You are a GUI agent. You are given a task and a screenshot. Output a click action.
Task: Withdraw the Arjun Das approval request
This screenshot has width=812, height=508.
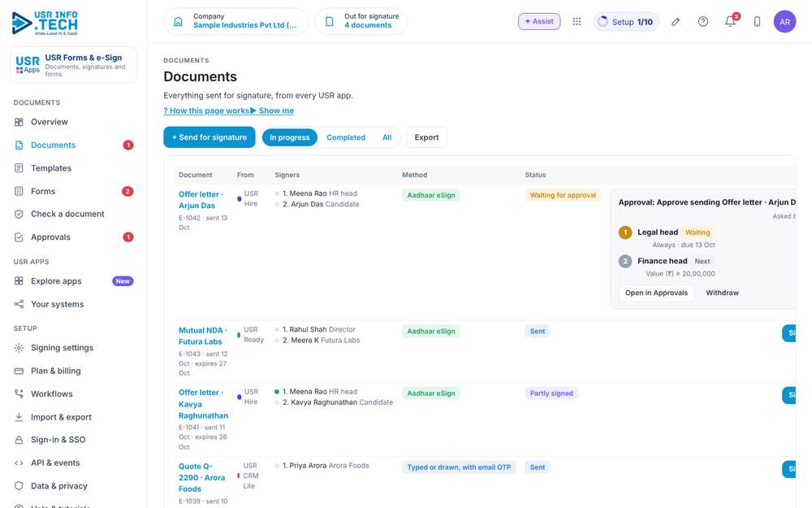click(722, 293)
